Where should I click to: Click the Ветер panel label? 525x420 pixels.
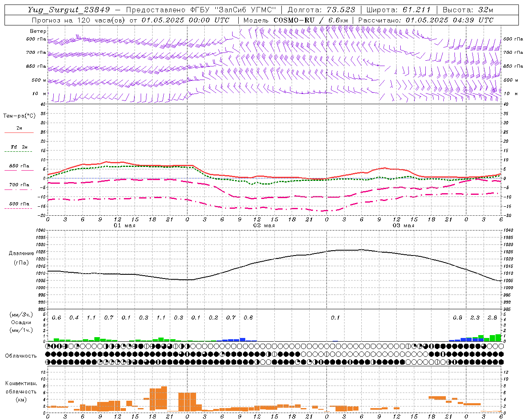point(38,31)
